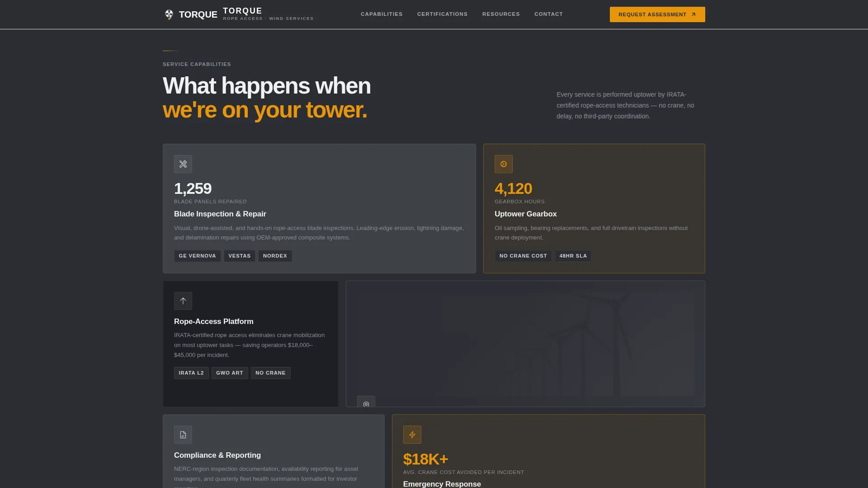Select the VESTAS tag
This screenshot has width=868, height=488.
click(x=240, y=256)
